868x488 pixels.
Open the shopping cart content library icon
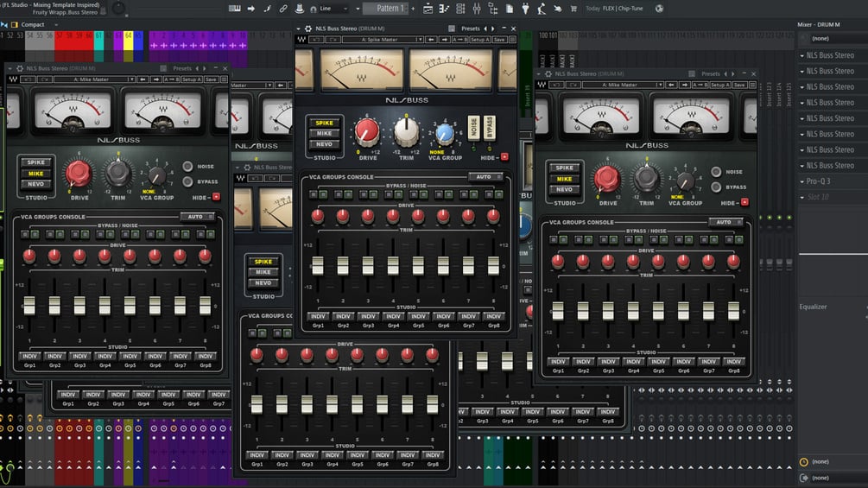point(573,9)
